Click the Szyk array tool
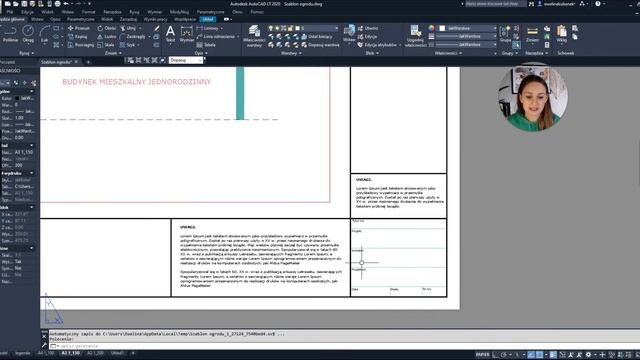The image size is (640, 360). point(127,45)
